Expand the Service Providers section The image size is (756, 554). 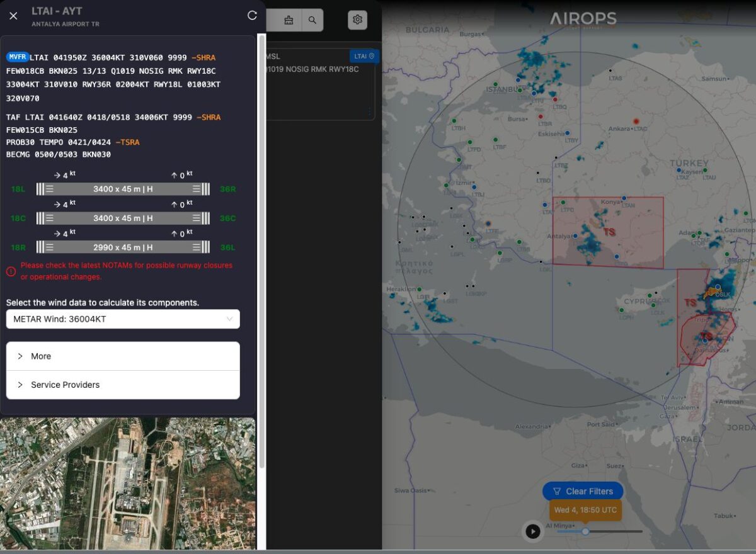point(123,385)
